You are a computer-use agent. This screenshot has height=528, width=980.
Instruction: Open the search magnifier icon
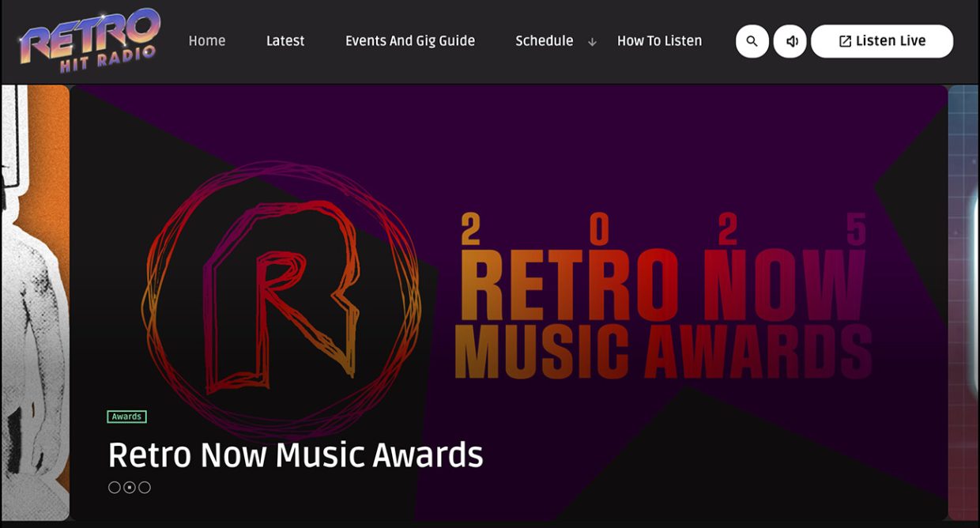[x=752, y=41]
